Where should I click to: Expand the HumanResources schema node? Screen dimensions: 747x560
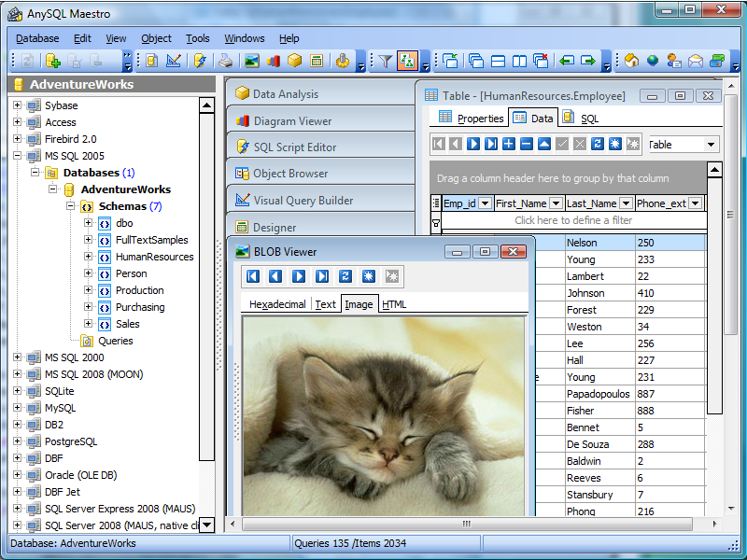tap(88, 257)
